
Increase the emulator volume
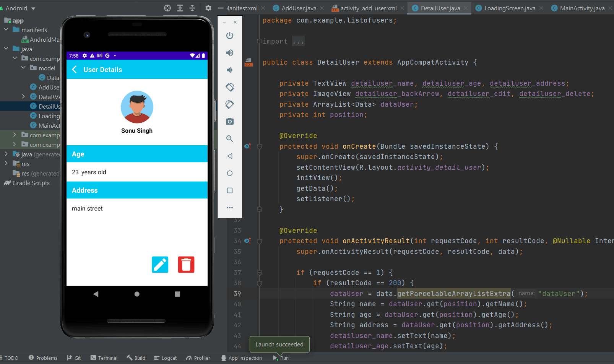pyautogui.click(x=230, y=53)
